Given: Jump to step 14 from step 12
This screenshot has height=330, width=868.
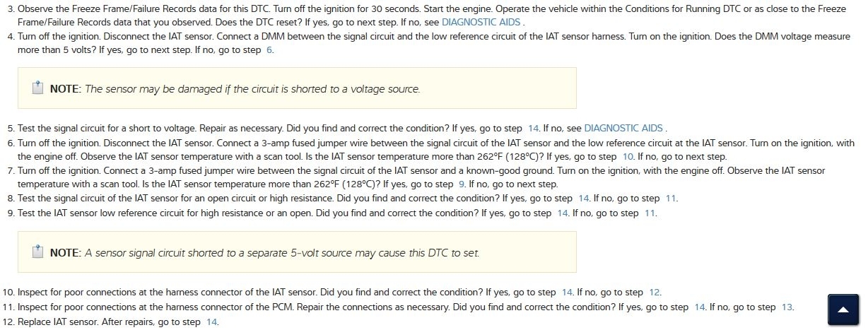Looking at the screenshot, I should (211, 322).
